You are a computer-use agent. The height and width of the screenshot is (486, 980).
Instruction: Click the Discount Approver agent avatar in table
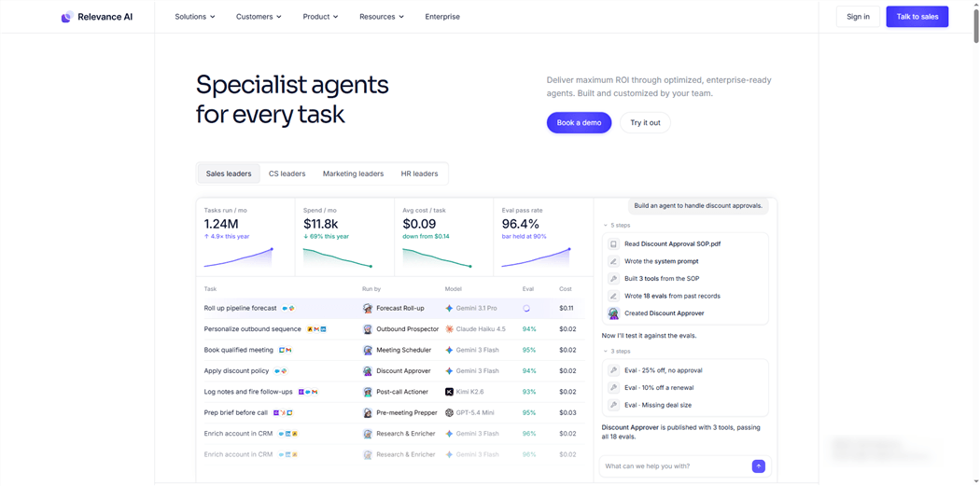[368, 371]
